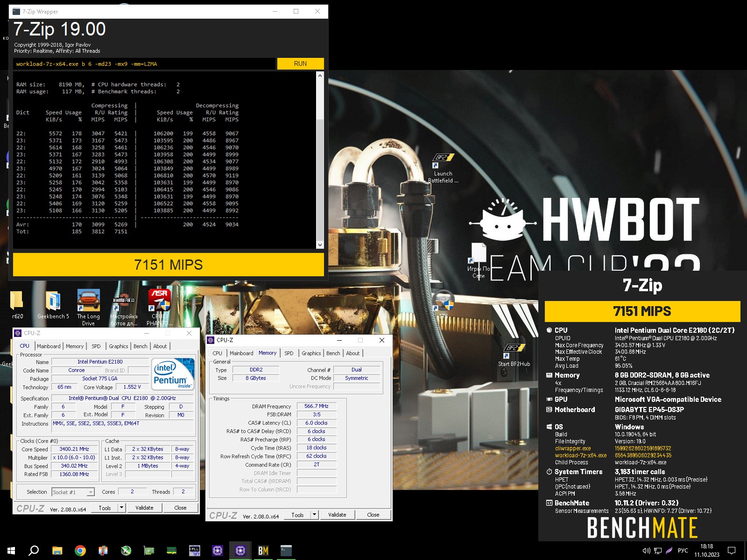The image size is (747, 560).
Task: Open SPD tab in CPU-Z memory window
Action: (x=289, y=353)
